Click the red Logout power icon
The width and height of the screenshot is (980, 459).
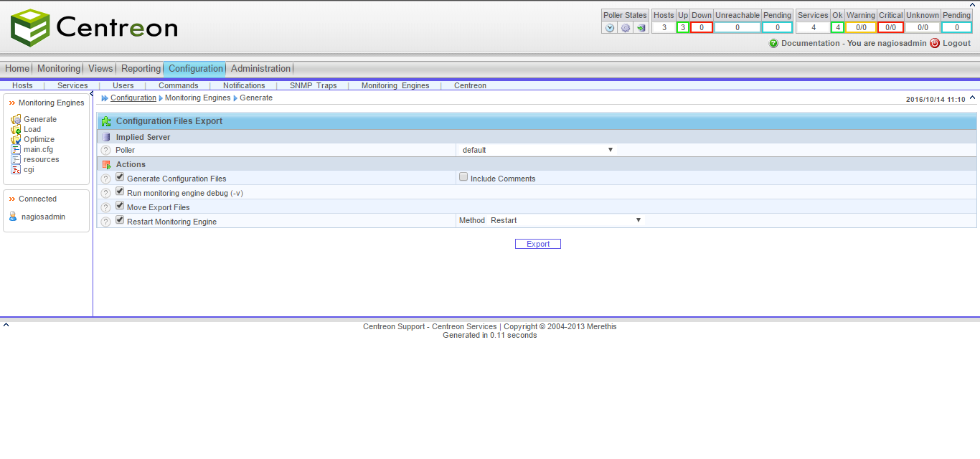(935, 43)
